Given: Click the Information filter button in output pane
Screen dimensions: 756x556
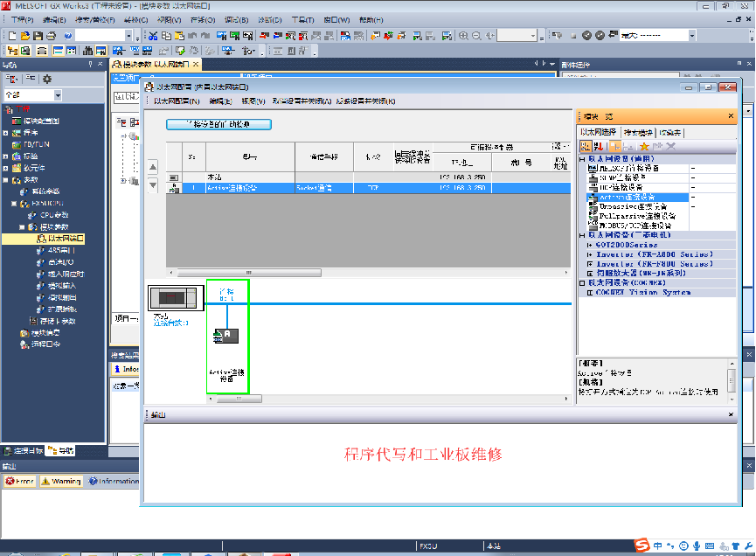Looking at the screenshot, I should pos(114,481).
